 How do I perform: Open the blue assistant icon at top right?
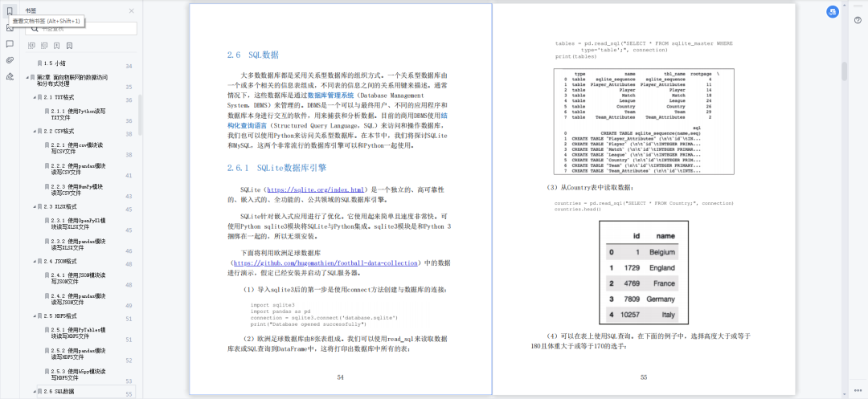pos(832,11)
